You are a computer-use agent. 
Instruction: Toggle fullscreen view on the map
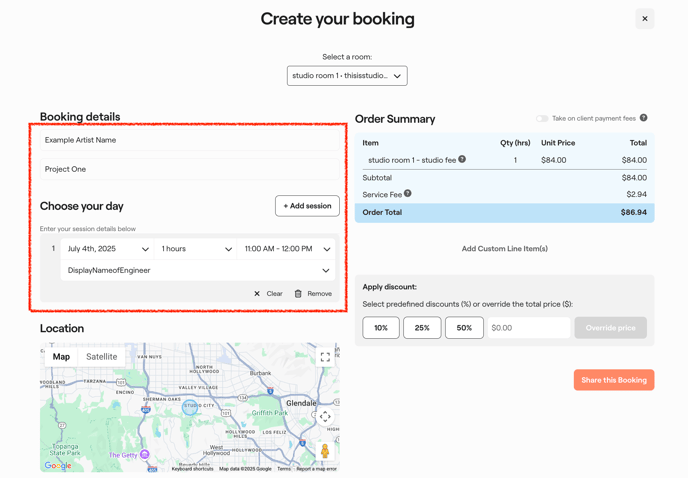coord(325,357)
